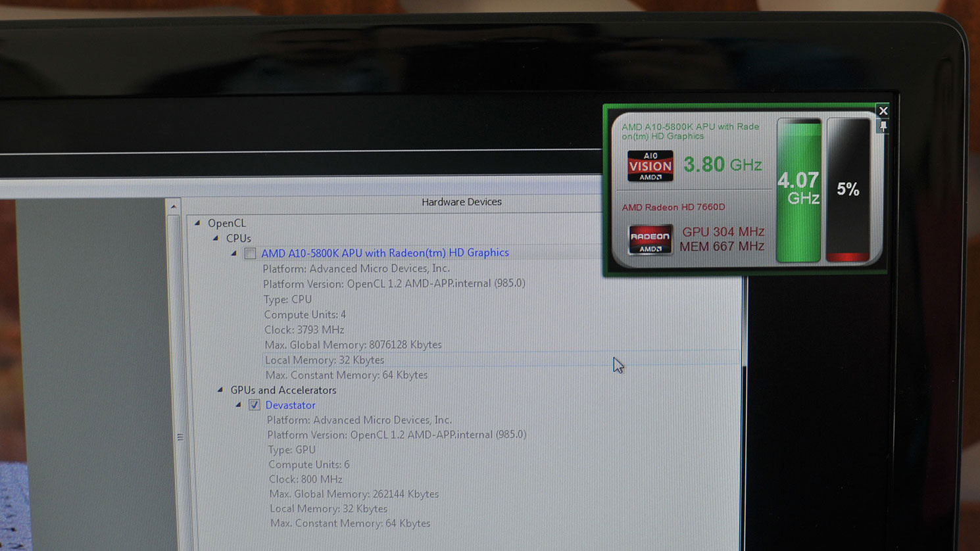
Task: Click 'Max. Global Memory: 8076128 Kbytes' row
Action: coord(353,345)
